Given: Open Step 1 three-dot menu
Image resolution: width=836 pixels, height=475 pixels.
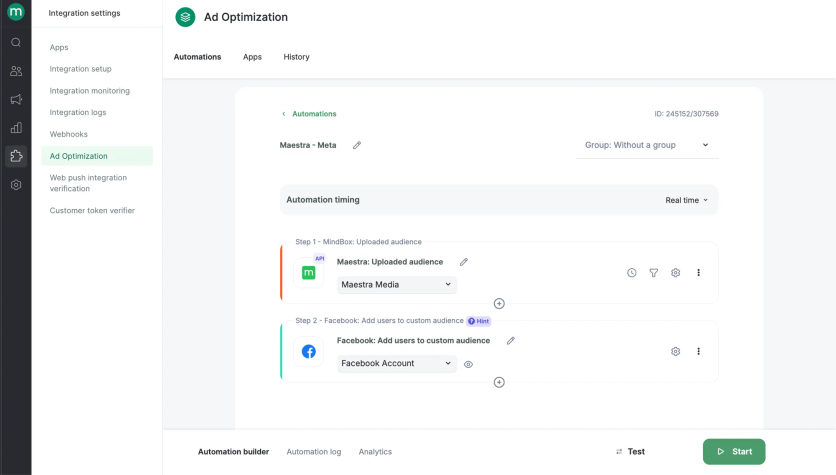Looking at the screenshot, I should [698, 272].
